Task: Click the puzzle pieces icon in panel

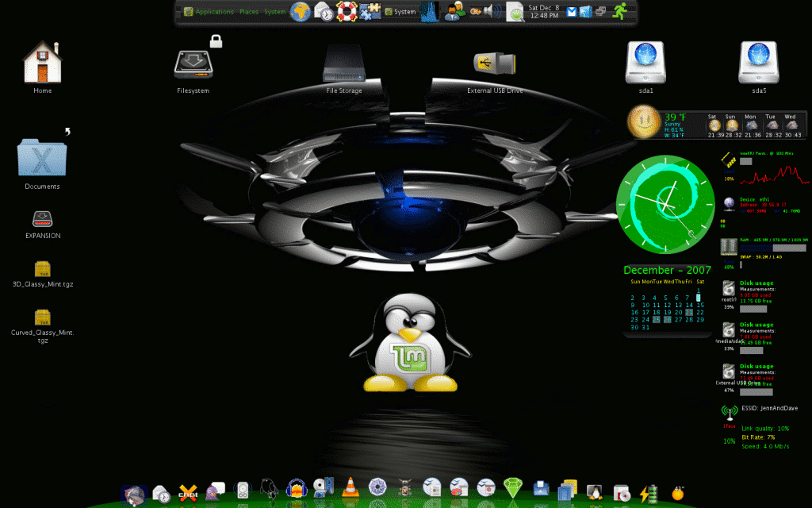Action: pyautogui.click(x=370, y=11)
